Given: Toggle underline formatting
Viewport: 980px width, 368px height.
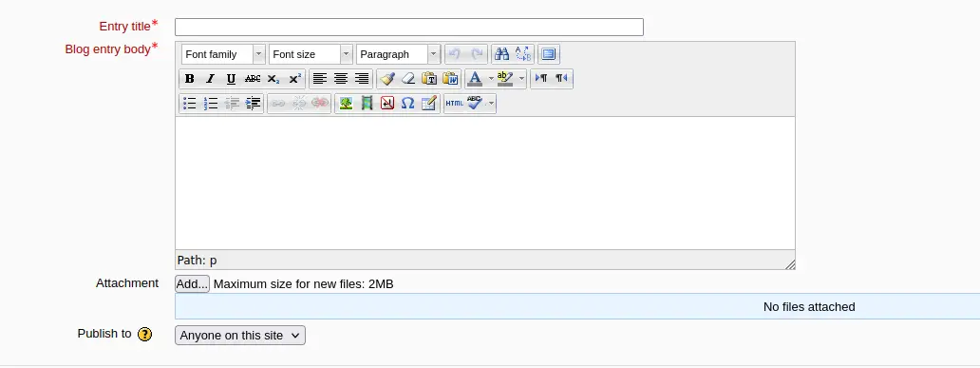Looking at the screenshot, I should (x=232, y=79).
